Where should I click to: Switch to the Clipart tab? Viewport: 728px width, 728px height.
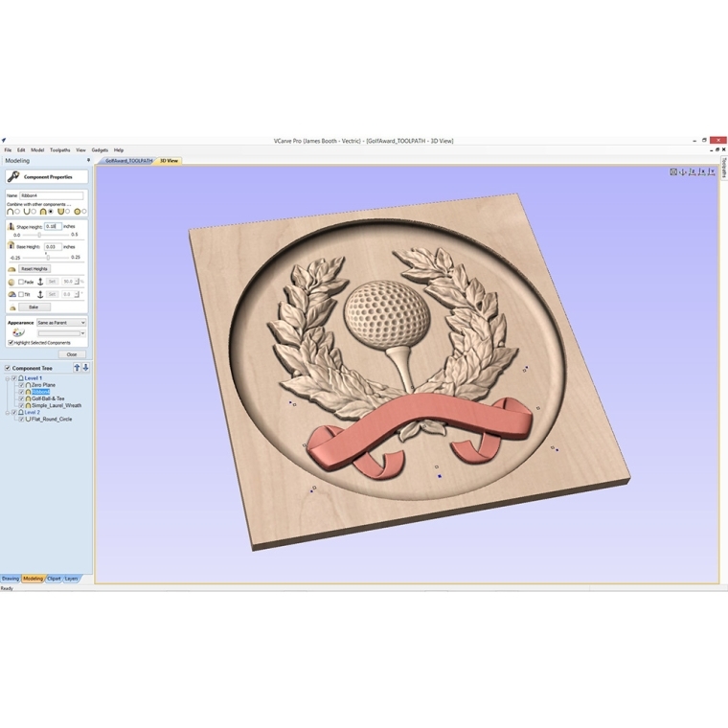click(54, 579)
